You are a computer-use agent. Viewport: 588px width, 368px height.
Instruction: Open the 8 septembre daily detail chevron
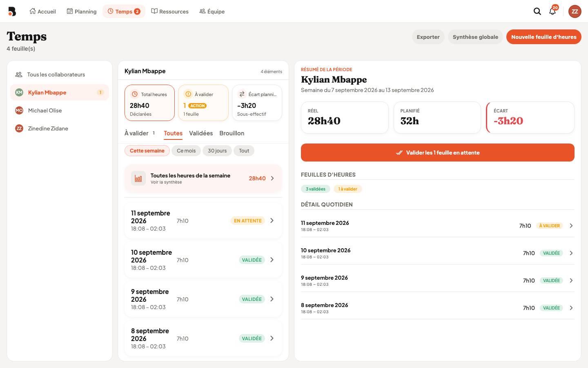[x=571, y=308]
